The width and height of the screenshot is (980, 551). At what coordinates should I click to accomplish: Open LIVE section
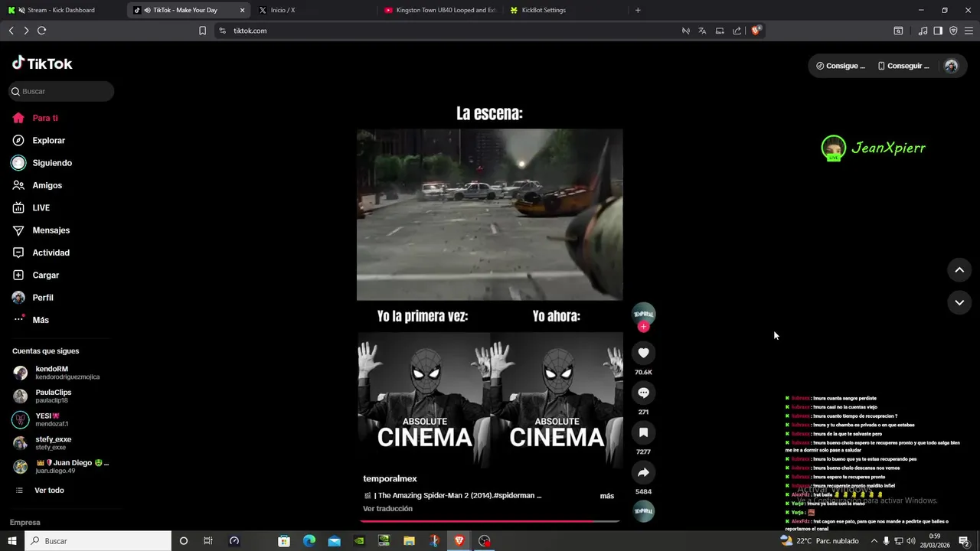click(x=31, y=207)
